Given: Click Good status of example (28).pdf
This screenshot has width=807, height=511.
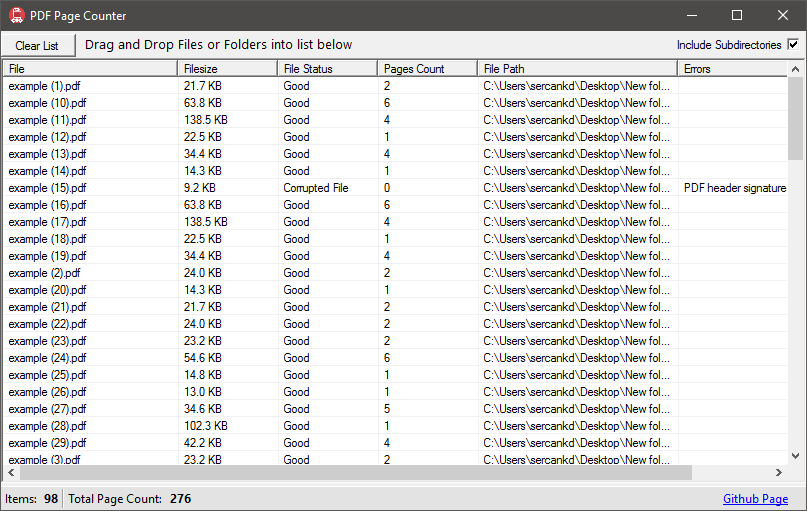Looking at the screenshot, I should click(x=296, y=426).
